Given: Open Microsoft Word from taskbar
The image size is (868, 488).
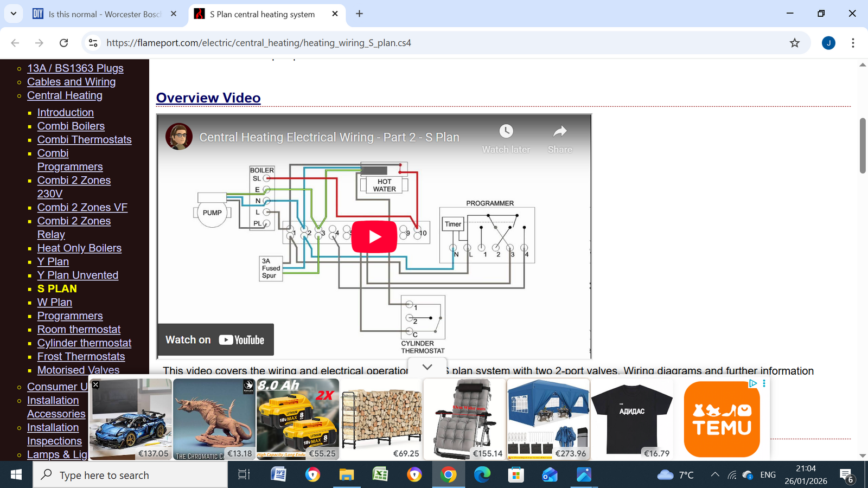Looking at the screenshot, I should 278,475.
